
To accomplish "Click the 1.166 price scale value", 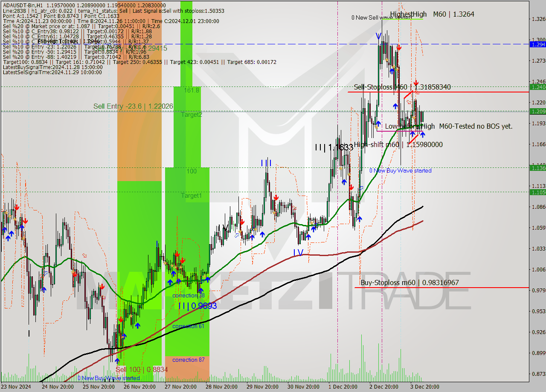I will tap(538, 144).
